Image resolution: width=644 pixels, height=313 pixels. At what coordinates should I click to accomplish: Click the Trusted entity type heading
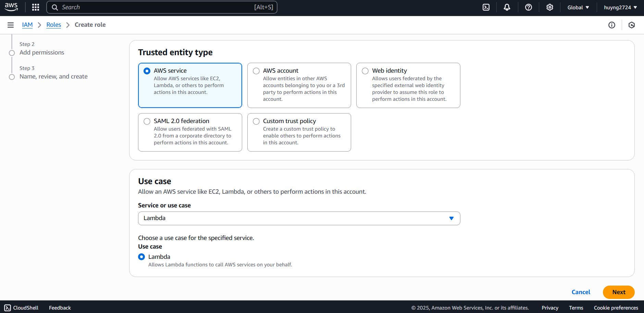pyautogui.click(x=175, y=52)
